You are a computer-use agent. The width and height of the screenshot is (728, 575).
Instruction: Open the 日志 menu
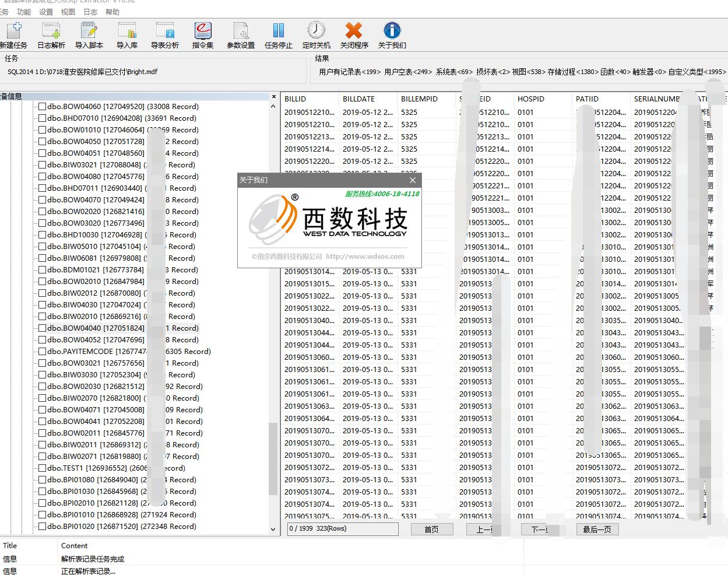[90, 12]
